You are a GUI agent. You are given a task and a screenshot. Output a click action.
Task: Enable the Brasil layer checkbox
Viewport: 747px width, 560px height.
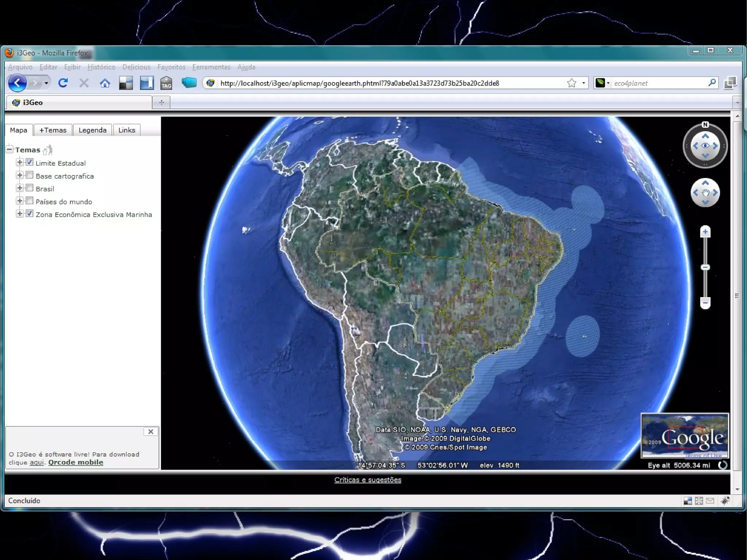click(x=30, y=188)
